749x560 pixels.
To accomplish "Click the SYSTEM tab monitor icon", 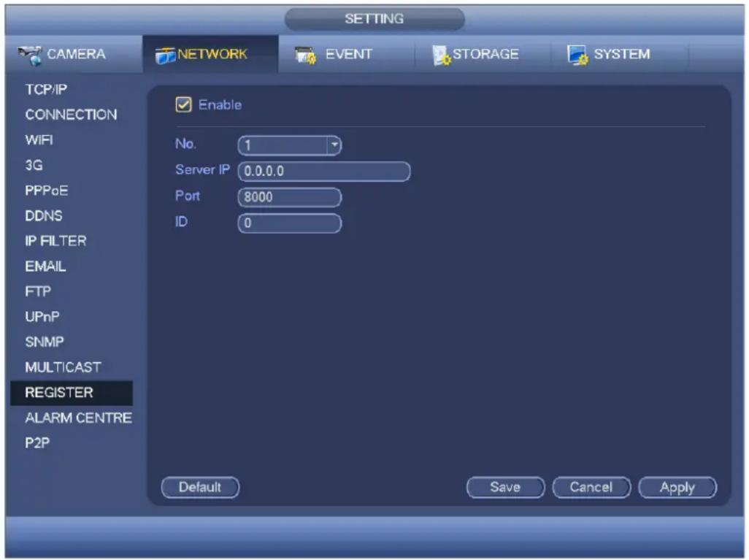I will coord(577,55).
